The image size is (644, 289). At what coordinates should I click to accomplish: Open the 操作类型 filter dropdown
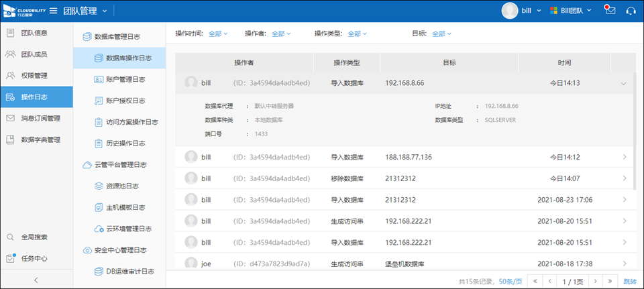coord(358,34)
